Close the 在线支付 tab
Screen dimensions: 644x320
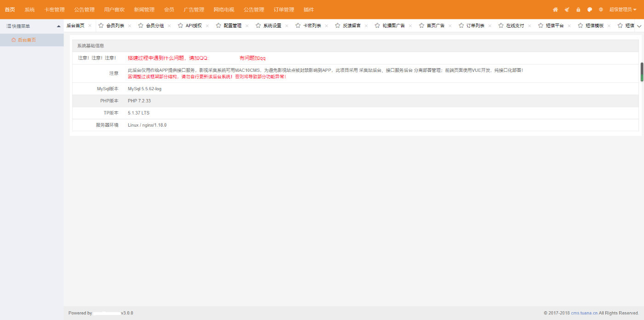point(529,26)
